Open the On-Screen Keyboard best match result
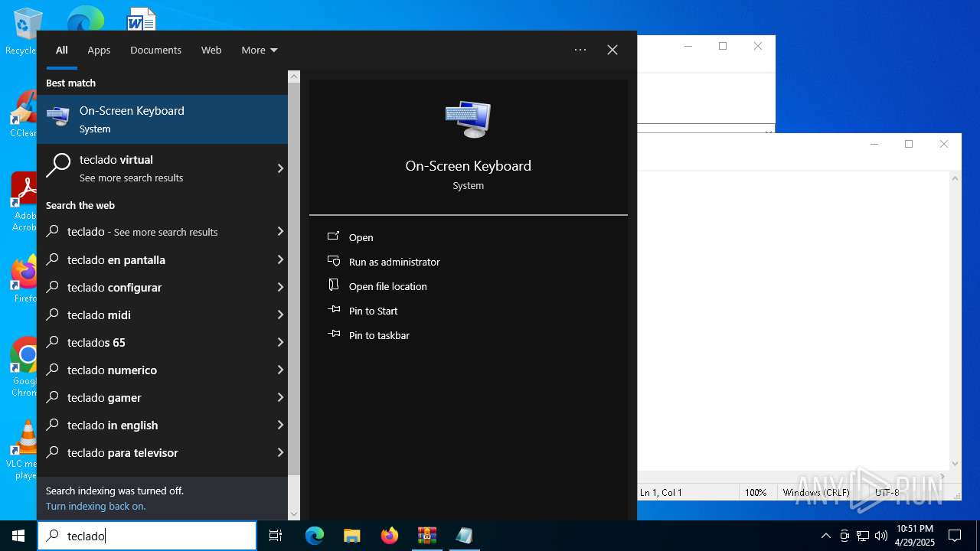Image resolution: width=980 pixels, height=551 pixels. (162, 119)
